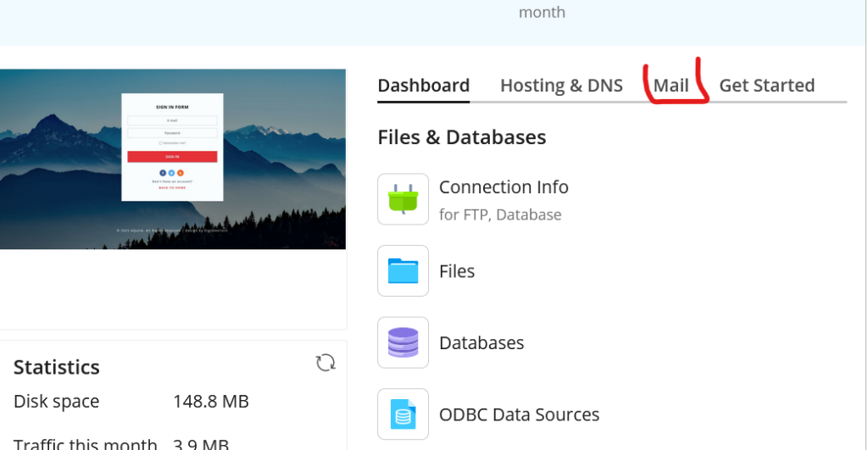Click the orange RSS icon in site preview
868x450 pixels.
(181, 172)
